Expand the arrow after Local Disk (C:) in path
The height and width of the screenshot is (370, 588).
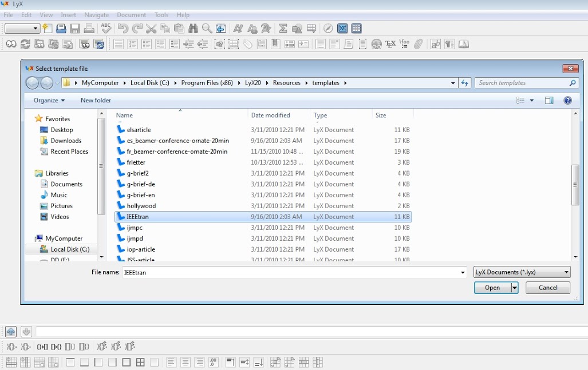[x=175, y=83]
